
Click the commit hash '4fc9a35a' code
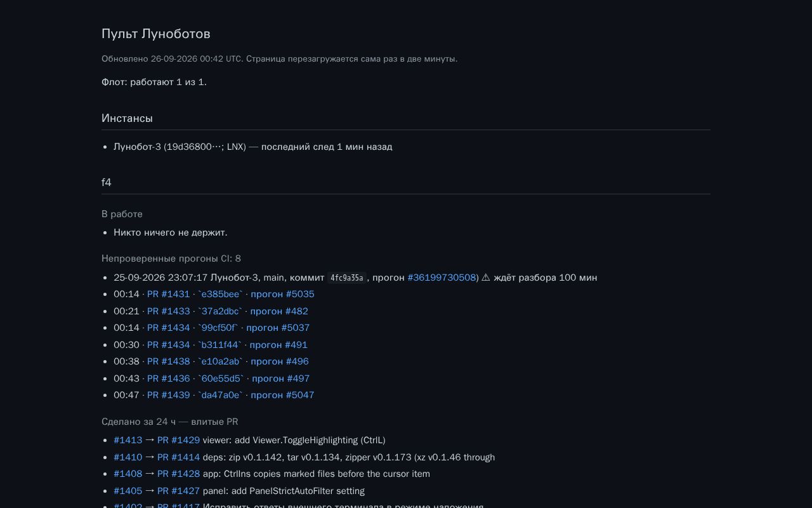click(x=347, y=277)
